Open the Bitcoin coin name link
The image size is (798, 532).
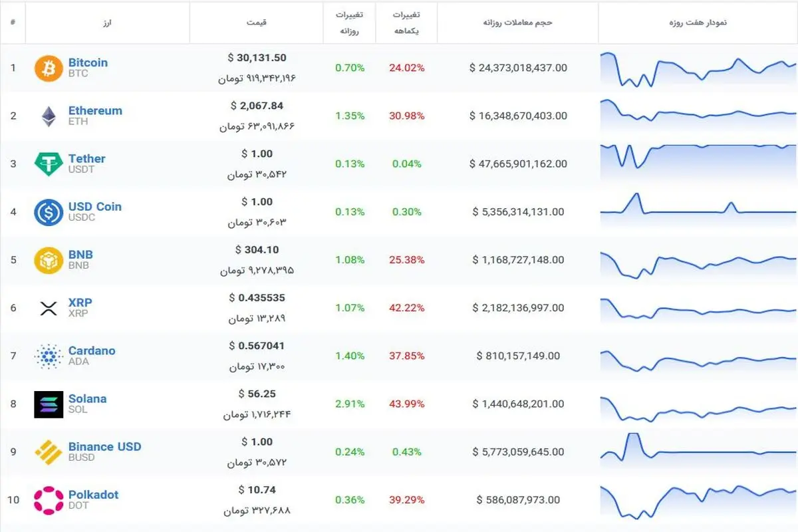pos(88,63)
